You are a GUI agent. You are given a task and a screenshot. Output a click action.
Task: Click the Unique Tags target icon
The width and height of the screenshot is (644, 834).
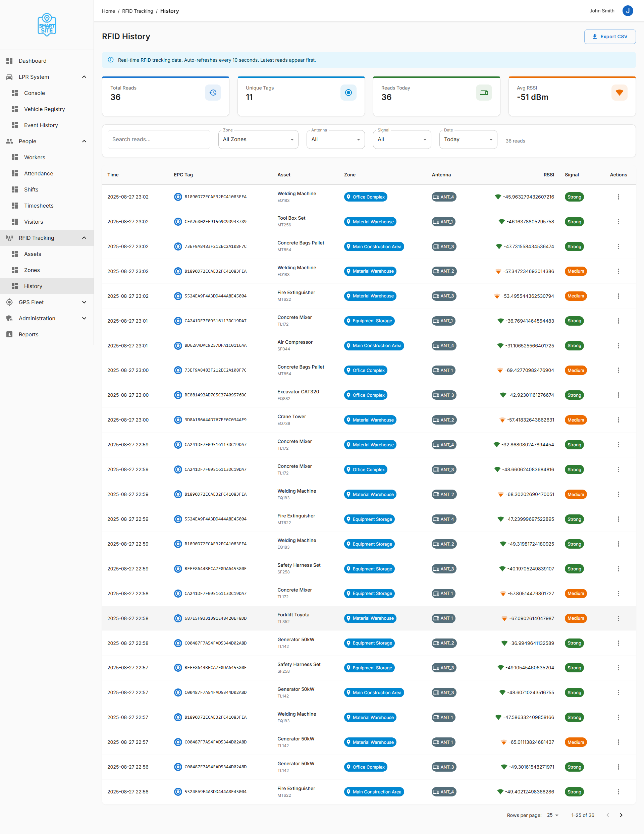click(x=348, y=93)
